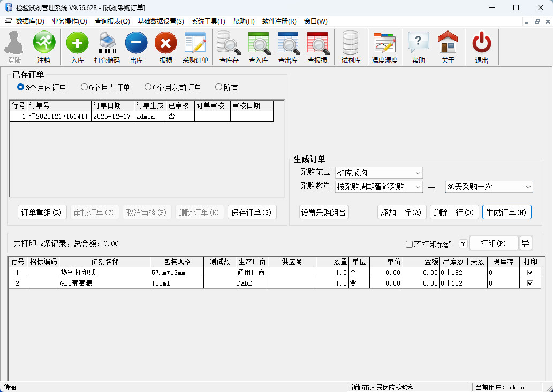
Task: Uncheck print box for 热敏打印纸 row
Action: 530,272
